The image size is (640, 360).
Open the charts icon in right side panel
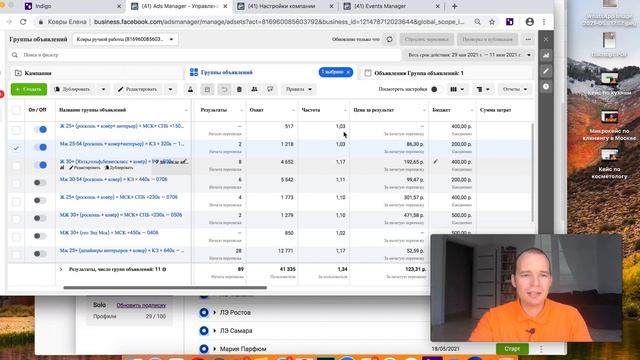click(546, 55)
